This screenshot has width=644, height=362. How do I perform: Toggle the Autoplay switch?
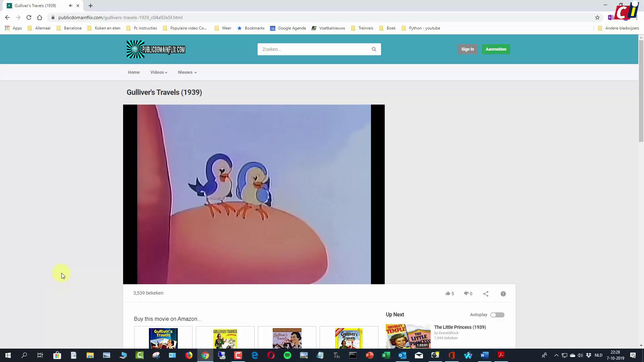(x=497, y=315)
